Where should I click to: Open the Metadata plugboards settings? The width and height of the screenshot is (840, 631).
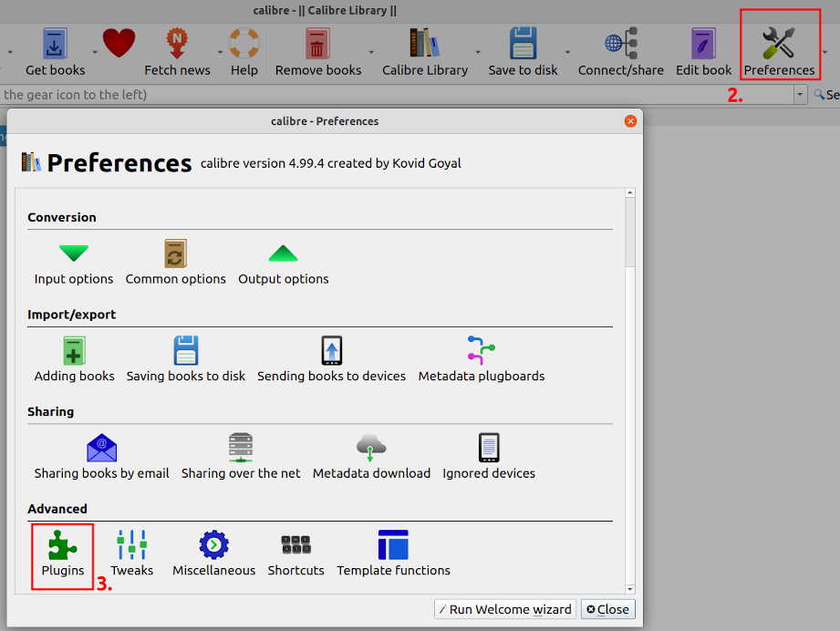482,360
